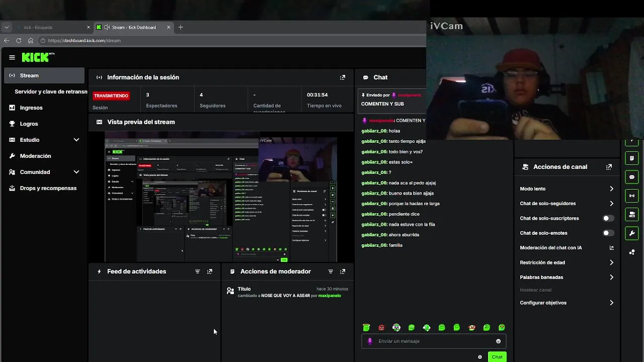Image resolution: width=644 pixels, height=362 pixels.
Task: Insert the clown-face emote
Action: tap(471, 328)
